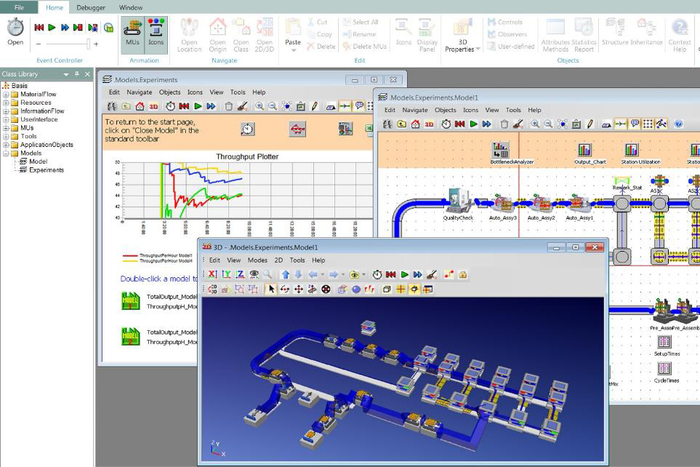Open dropdown beside left arrow in 3D toolbar
Image resolution: width=700 pixels, height=467 pixels.
[322, 275]
